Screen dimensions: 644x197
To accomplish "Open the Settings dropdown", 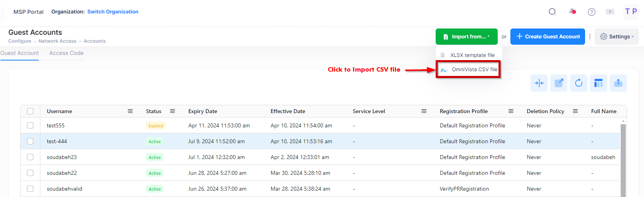I will (x=616, y=37).
